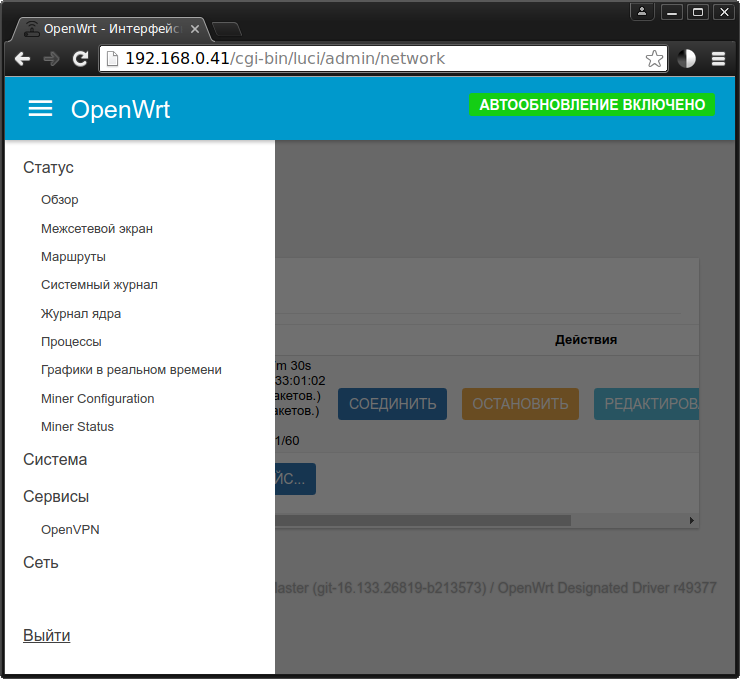Click the browser forward arrow
The image size is (740, 679).
51,59
